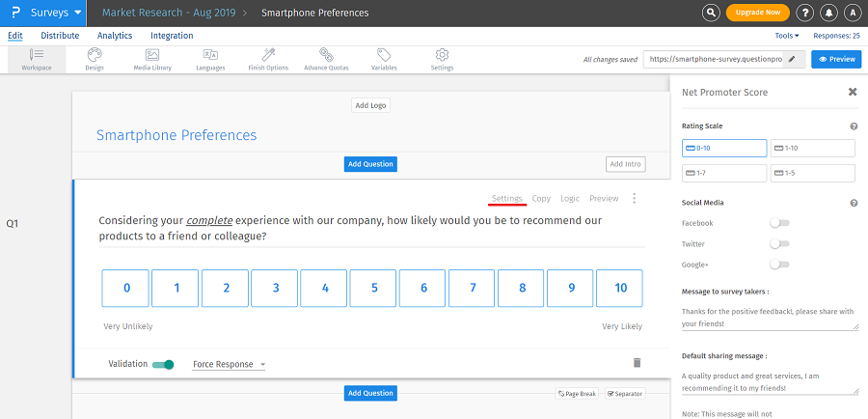The image size is (868, 419).
Task: Toggle Twitter sharing on
Action: coord(779,244)
